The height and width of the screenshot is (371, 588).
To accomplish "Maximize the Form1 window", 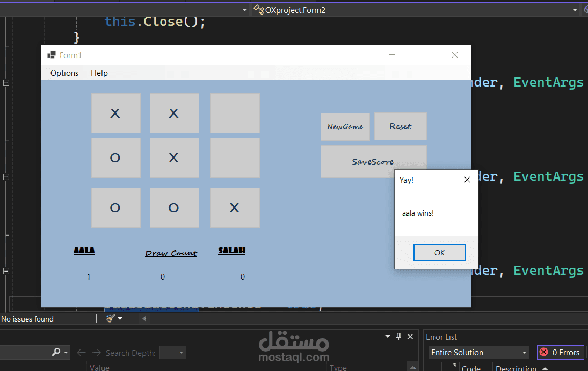I will click(423, 55).
